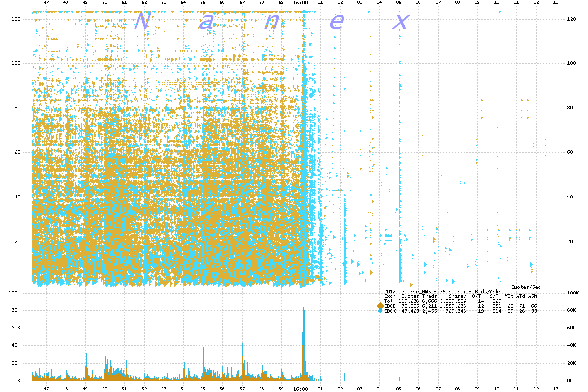This screenshot has width=588, height=392.
Task: Click the Q/T column header
Action: tap(476, 296)
